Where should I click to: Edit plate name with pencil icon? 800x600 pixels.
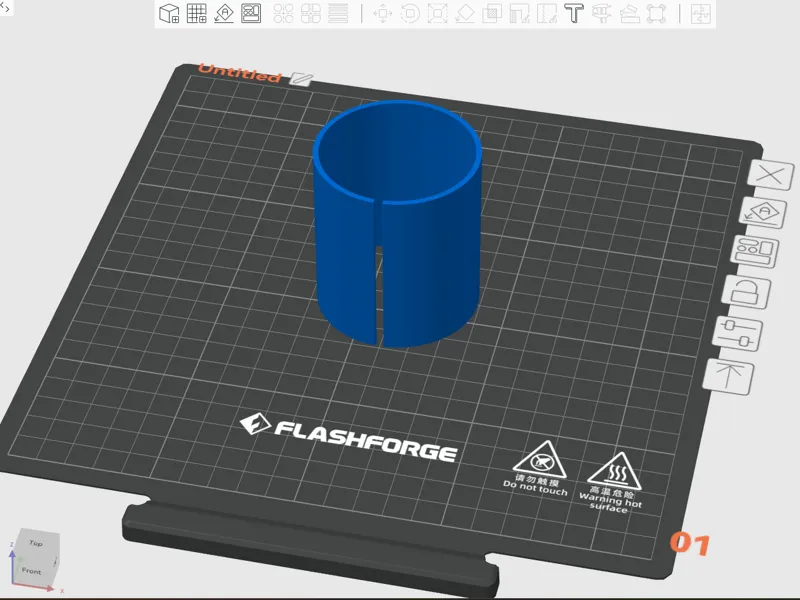click(301, 79)
